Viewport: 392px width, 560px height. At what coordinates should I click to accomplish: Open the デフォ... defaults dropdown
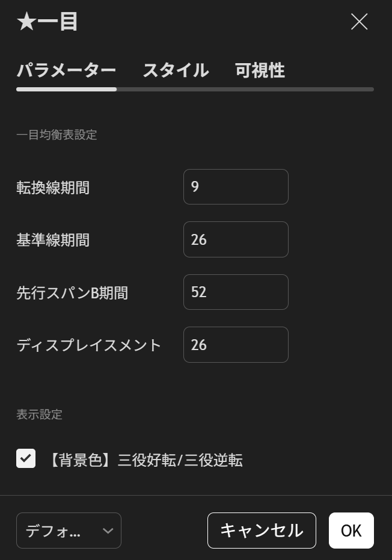69,531
